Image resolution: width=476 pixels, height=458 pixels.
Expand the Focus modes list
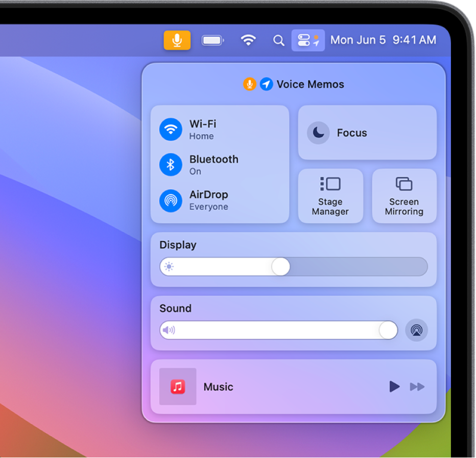[352, 133]
